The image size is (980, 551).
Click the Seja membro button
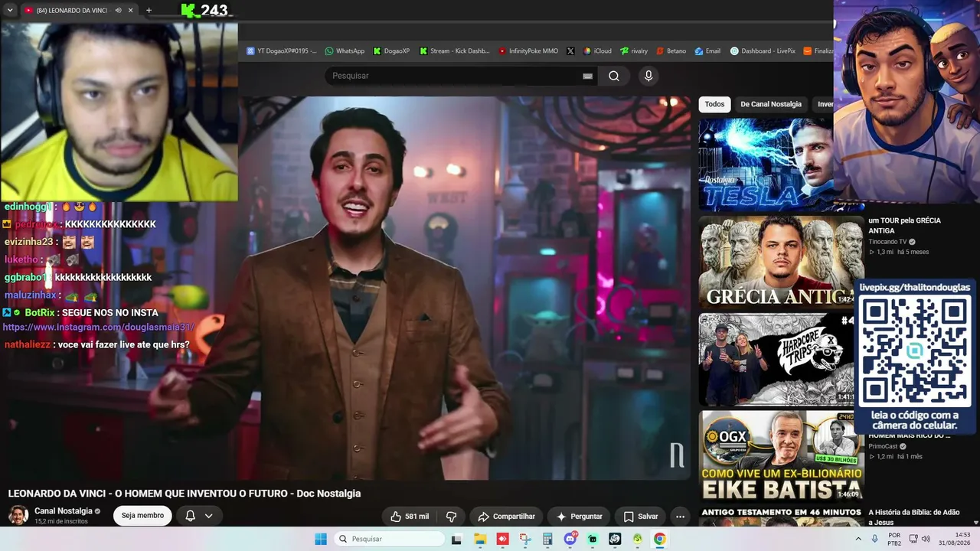click(x=142, y=516)
